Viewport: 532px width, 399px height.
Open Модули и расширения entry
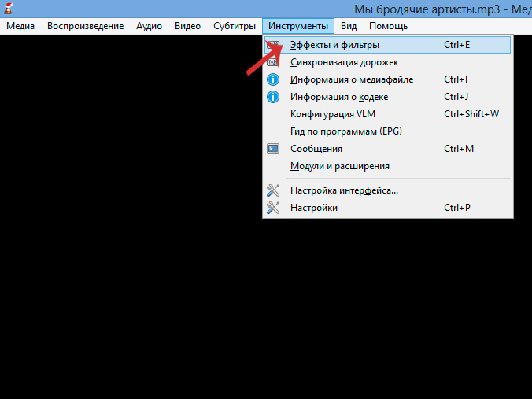pos(340,166)
